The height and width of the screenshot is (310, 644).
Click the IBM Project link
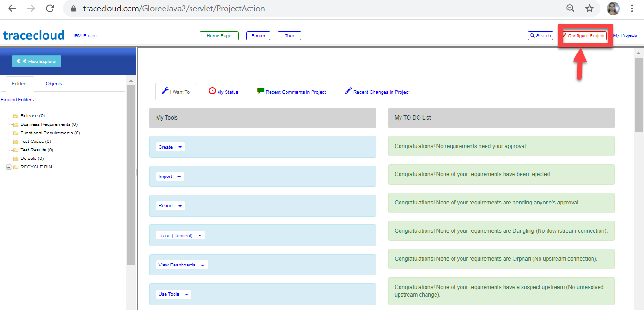(86, 36)
